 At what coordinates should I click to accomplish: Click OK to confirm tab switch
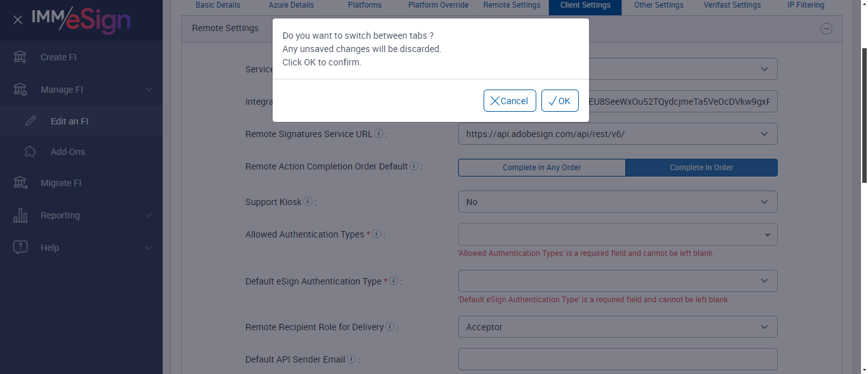[560, 101]
